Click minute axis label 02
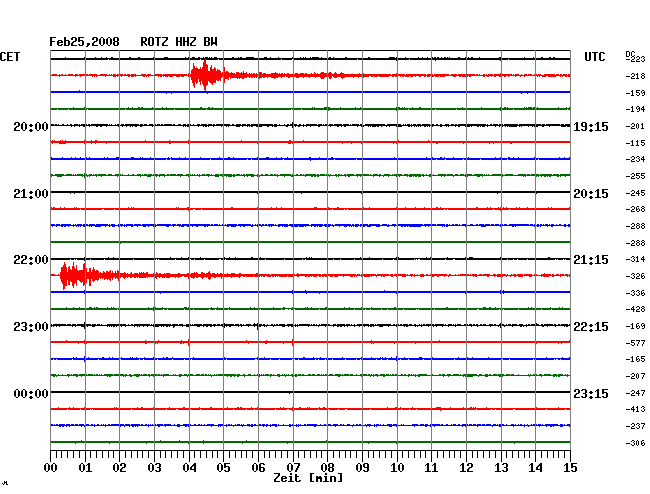 [x=119, y=468]
